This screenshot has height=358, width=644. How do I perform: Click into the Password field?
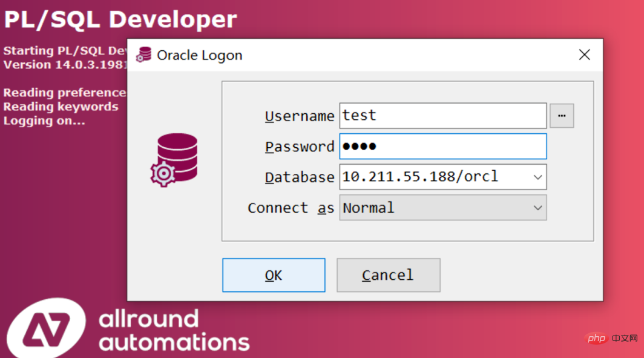(x=442, y=147)
